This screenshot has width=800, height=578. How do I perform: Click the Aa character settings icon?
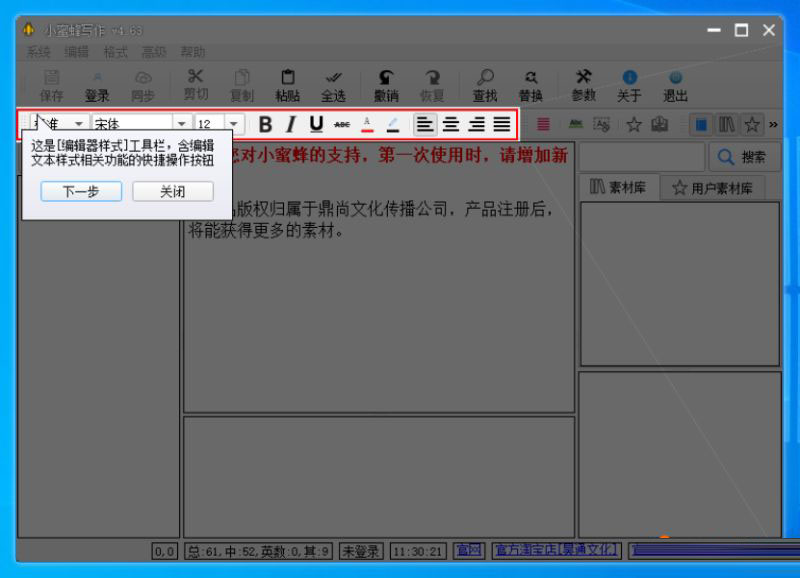(602, 124)
